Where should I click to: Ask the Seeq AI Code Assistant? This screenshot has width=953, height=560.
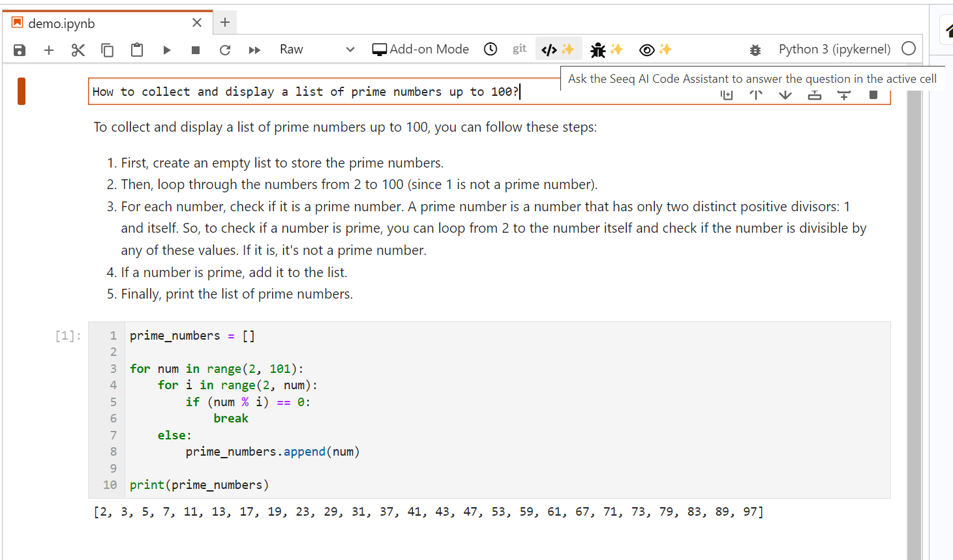click(x=558, y=50)
